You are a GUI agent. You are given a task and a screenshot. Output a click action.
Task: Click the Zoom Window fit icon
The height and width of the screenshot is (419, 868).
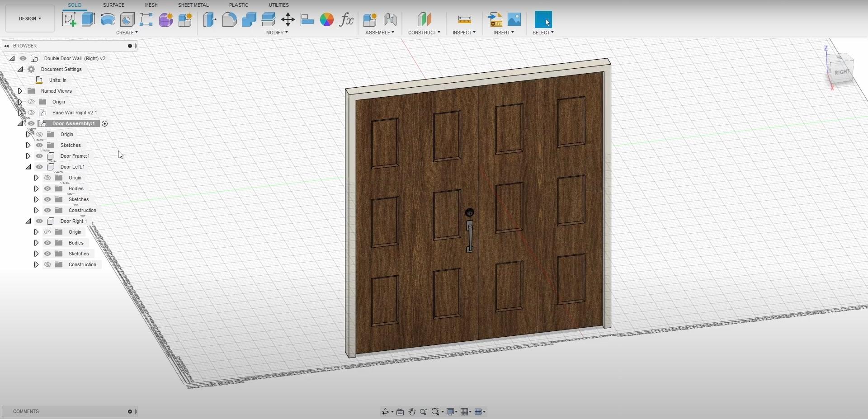click(435, 412)
